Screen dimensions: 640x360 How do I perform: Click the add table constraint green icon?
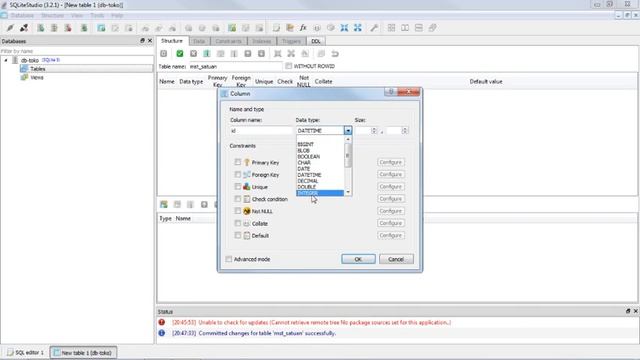pyautogui.click(x=164, y=204)
